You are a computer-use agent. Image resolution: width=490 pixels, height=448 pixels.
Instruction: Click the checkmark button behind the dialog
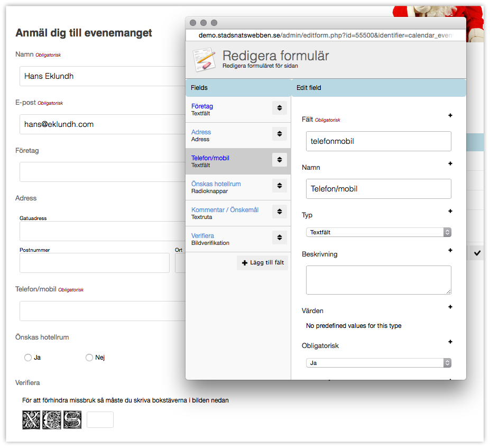(x=477, y=253)
